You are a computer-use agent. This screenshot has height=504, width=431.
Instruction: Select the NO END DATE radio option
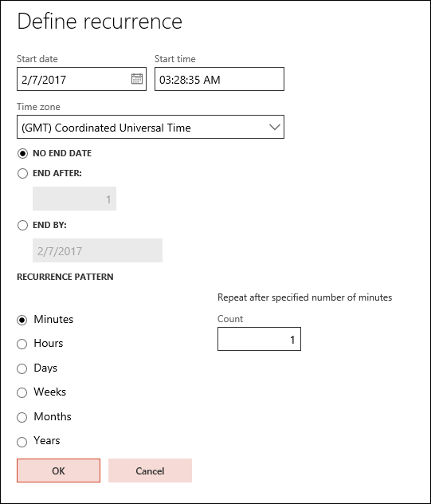click(22, 153)
